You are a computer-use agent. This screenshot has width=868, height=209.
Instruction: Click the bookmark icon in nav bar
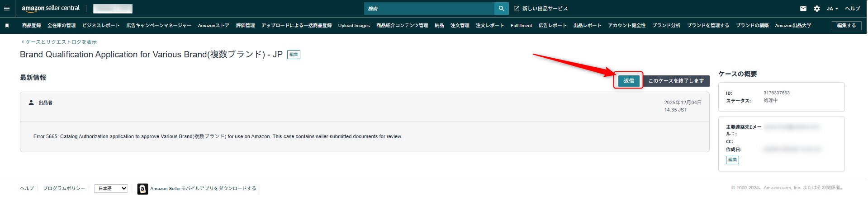(x=7, y=26)
